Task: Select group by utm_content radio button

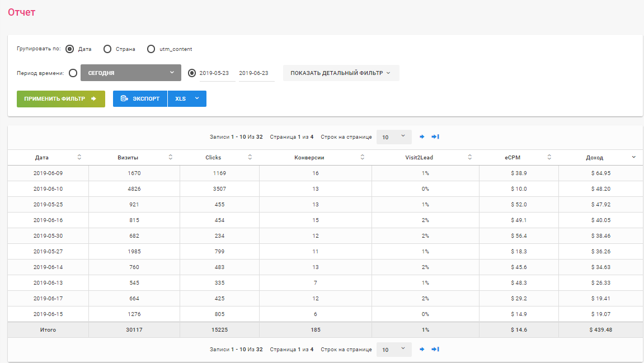Action: 151,49
